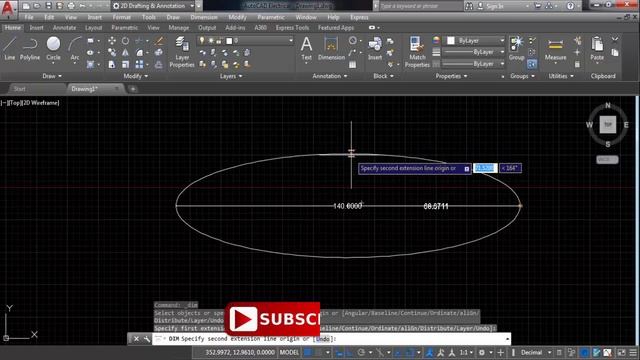Select the Text annotation tool
This screenshot has width=640, height=360.
coord(307,48)
